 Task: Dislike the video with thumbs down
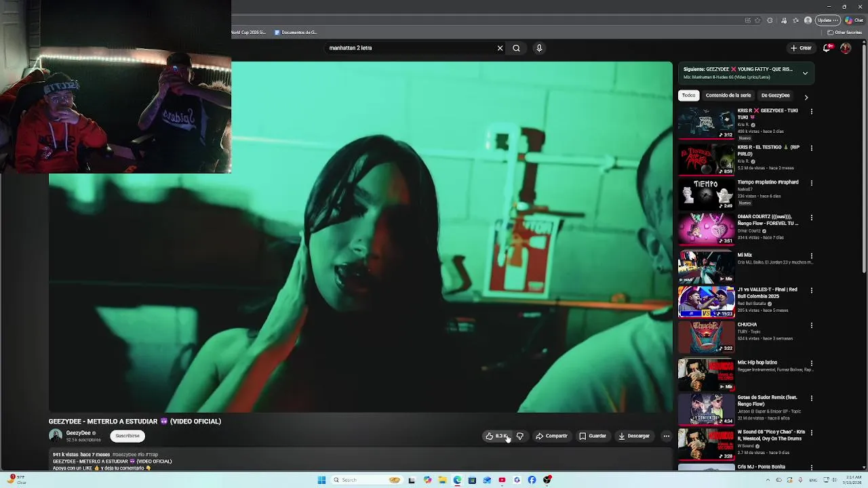tap(520, 436)
